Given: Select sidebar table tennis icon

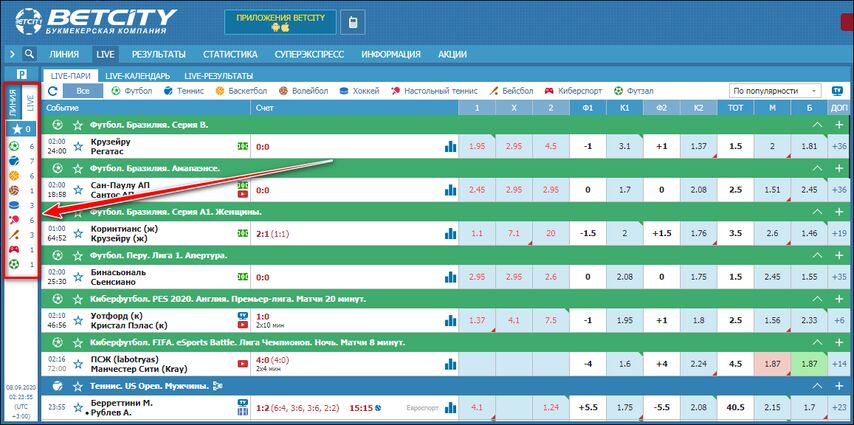Looking at the screenshot, I should click(15, 220).
